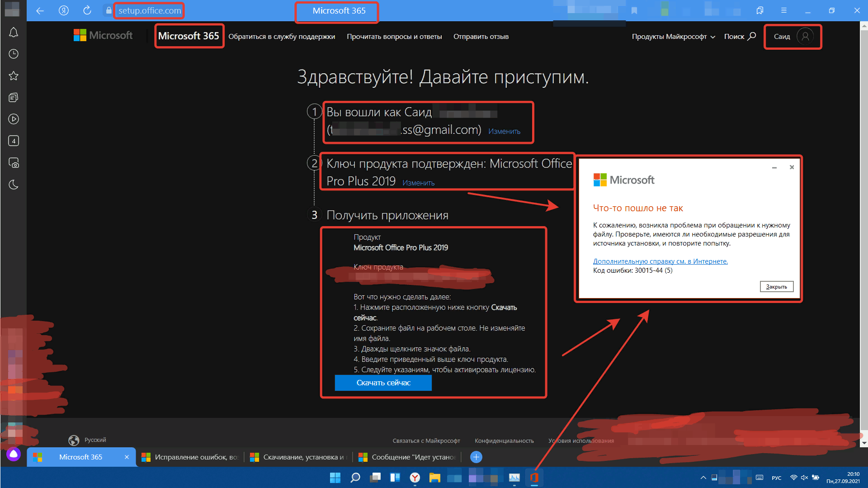868x488 pixels.
Task: Open the screenshot tool in sidebar
Action: pos(14,163)
